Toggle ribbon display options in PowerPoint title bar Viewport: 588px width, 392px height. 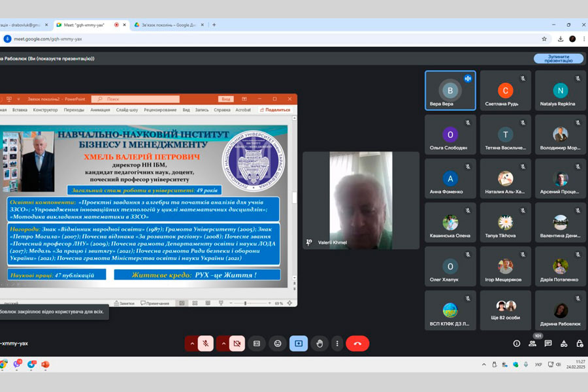click(x=244, y=99)
